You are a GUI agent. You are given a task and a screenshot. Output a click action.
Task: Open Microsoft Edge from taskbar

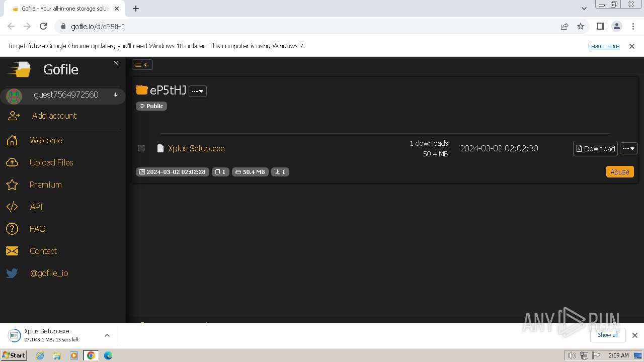point(108,355)
